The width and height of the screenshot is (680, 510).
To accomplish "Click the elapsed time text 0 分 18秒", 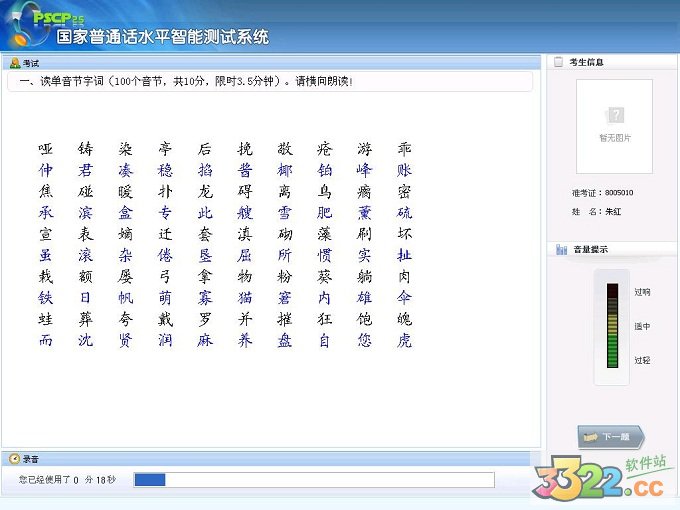I will [95, 480].
